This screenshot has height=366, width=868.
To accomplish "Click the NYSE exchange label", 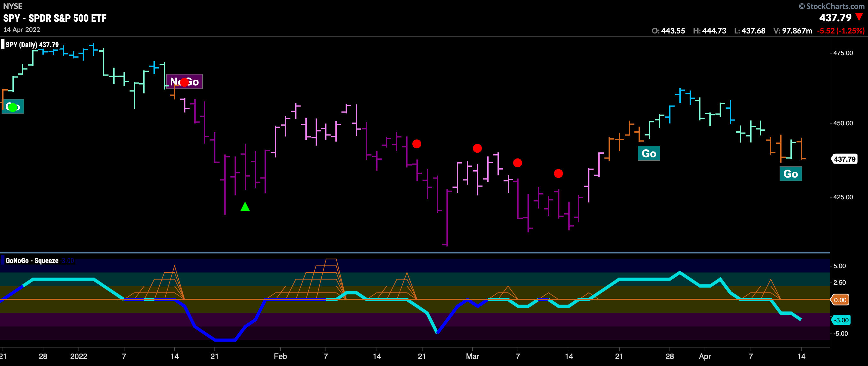I will point(13,6).
